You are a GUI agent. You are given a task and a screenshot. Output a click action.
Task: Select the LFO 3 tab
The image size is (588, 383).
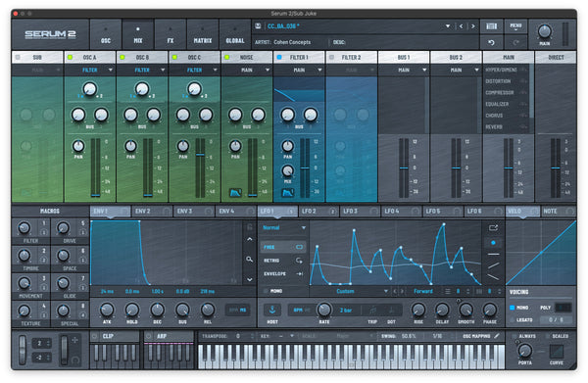pos(360,212)
